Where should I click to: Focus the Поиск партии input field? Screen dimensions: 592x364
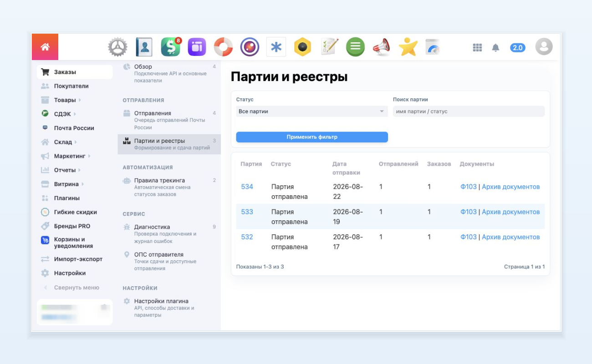[x=469, y=111]
